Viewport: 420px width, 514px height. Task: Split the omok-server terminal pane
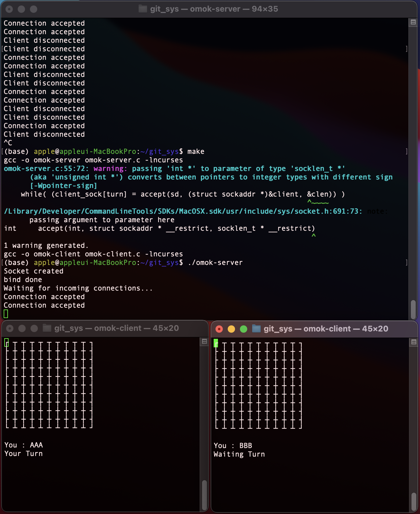point(413,22)
